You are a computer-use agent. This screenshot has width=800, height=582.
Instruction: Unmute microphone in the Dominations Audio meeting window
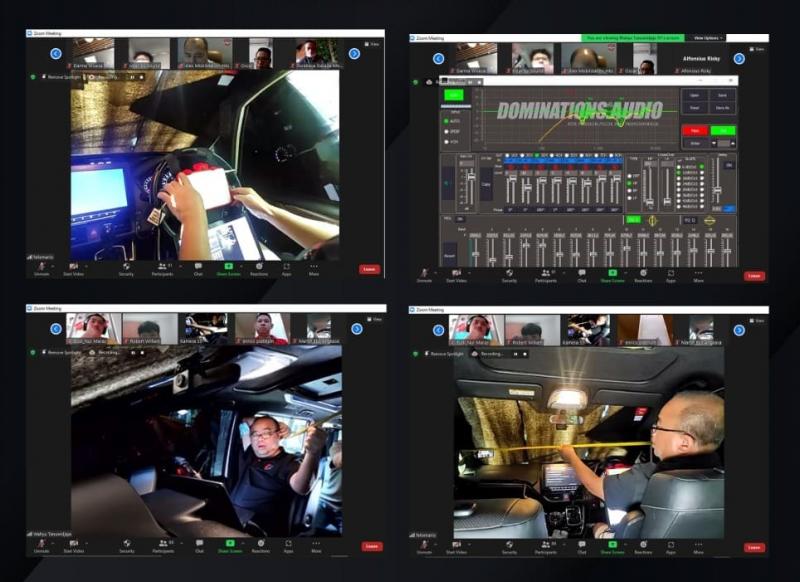pos(424,272)
